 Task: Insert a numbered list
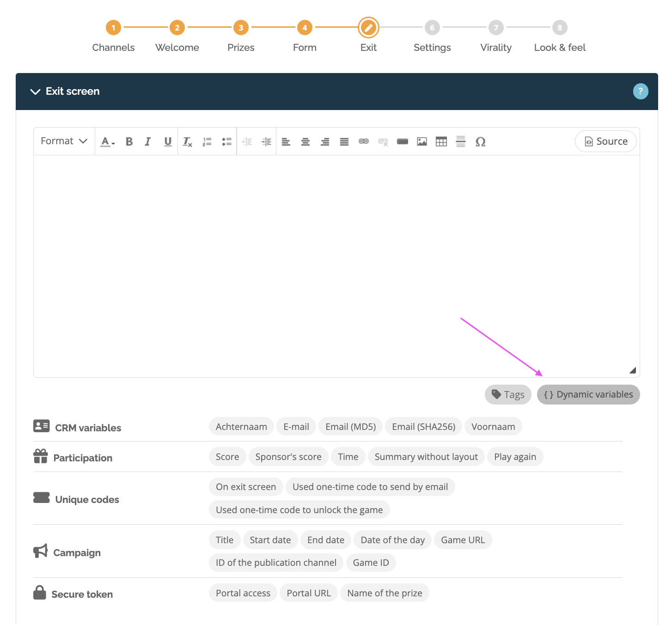pyautogui.click(x=207, y=141)
